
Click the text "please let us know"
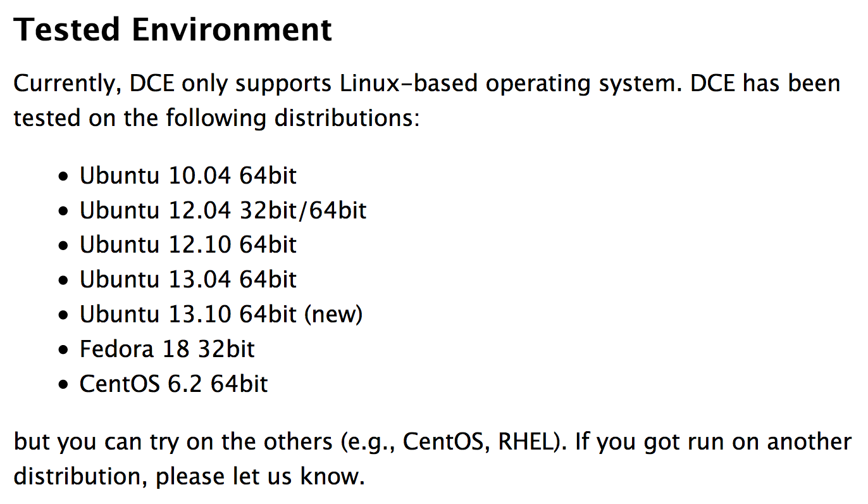(259, 476)
